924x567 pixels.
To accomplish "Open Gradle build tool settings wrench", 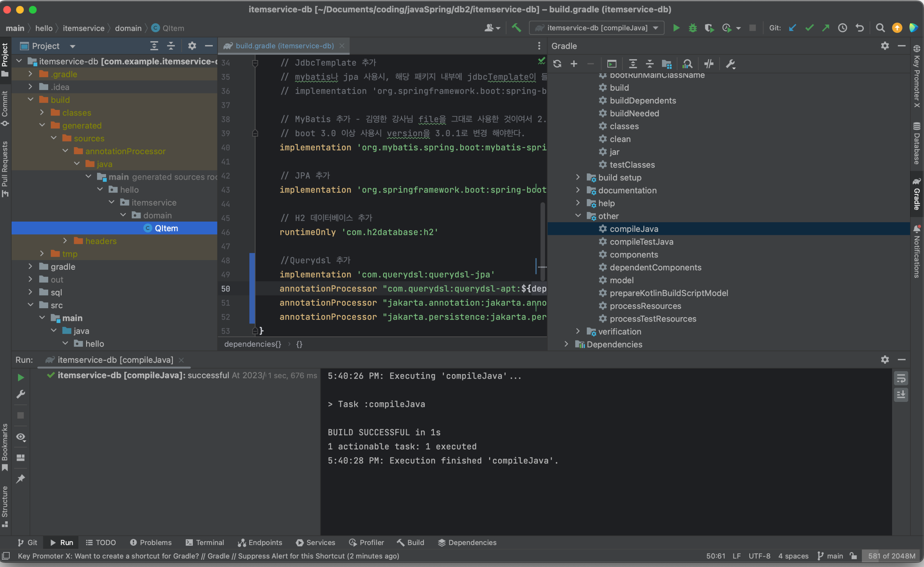I will pyautogui.click(x=730, y=64).
